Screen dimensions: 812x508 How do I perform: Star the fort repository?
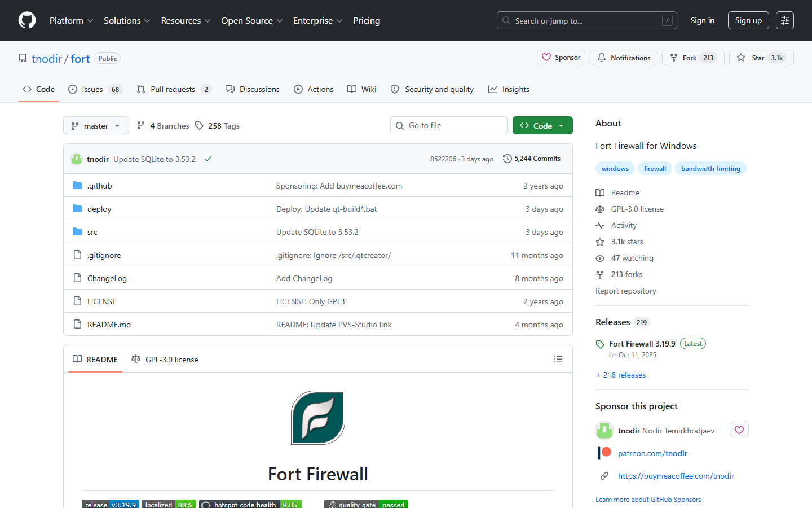click(761, 58)
